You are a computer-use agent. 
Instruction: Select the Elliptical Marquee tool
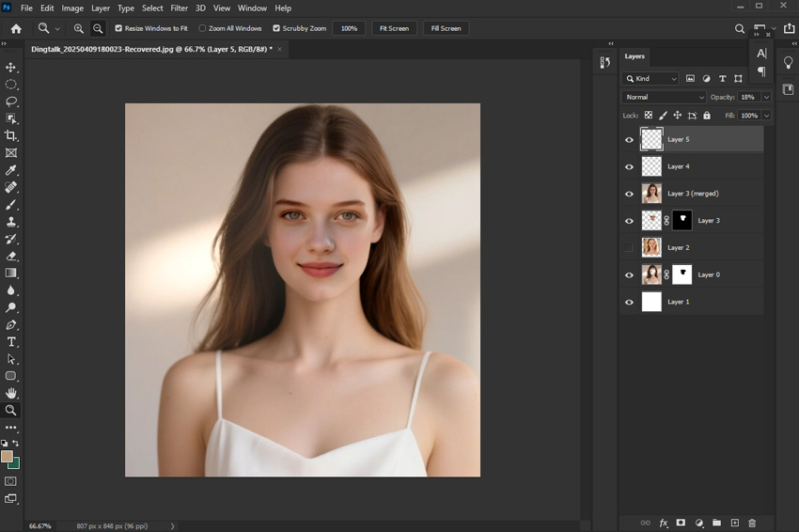(10, 85)
